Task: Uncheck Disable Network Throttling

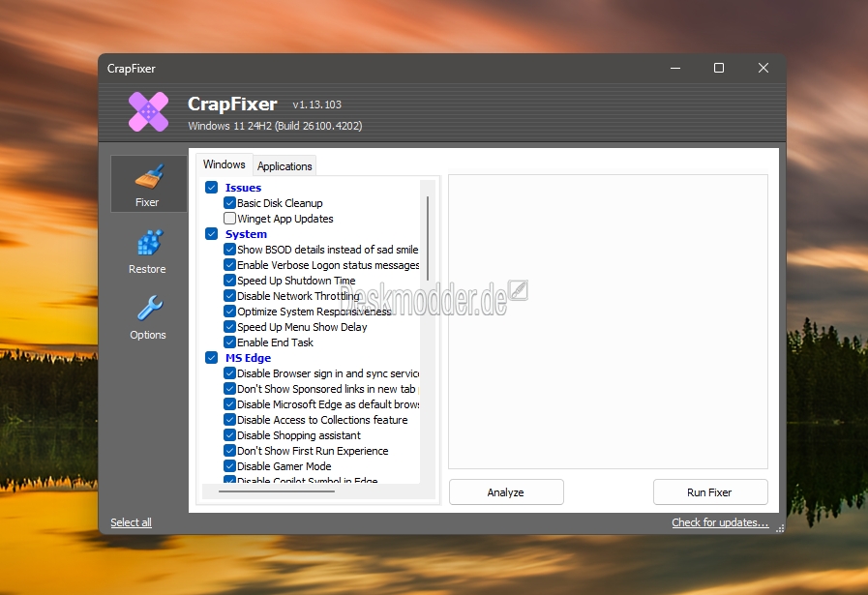Action: click(x=229, y=295)
